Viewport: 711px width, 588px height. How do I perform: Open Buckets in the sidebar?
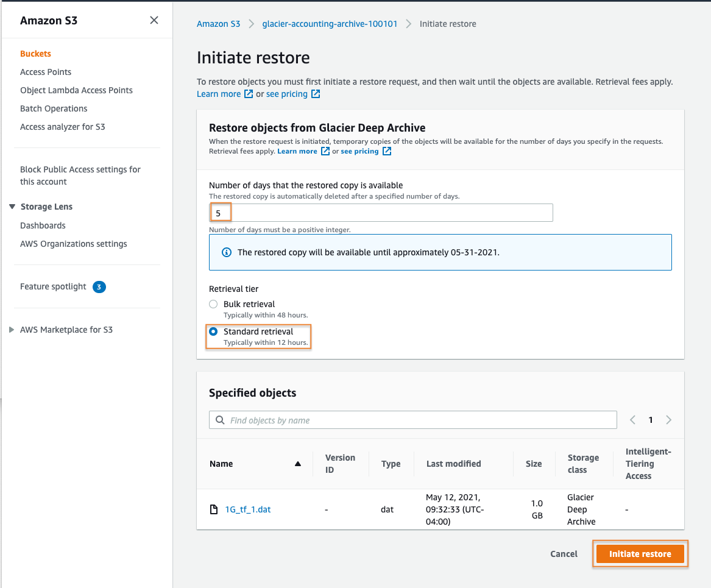click(35, 54)
